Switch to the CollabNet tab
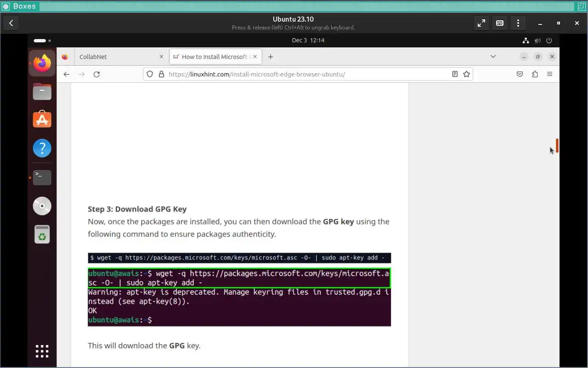The image size is (588, 368). point(120,57)
